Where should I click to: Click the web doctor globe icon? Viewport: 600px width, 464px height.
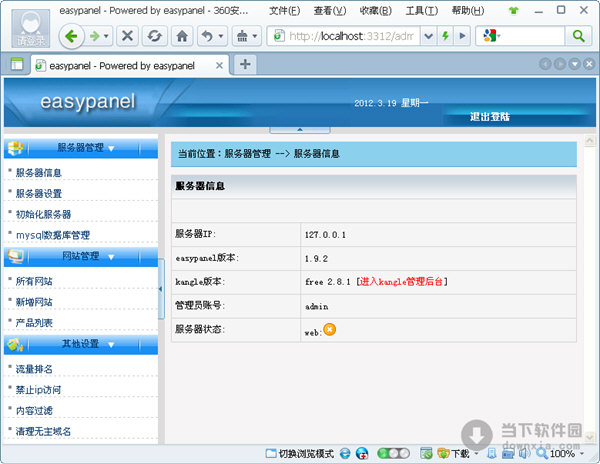[362, 454]
